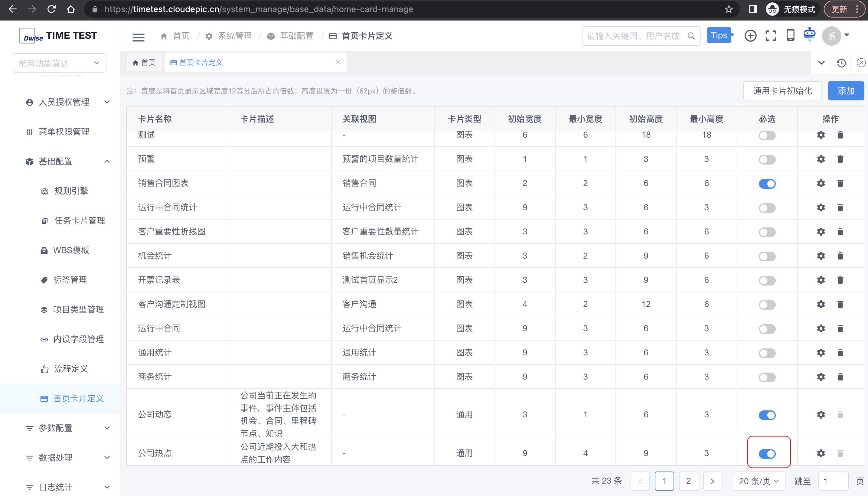Click the plus circle icon in header

[750, 36]
